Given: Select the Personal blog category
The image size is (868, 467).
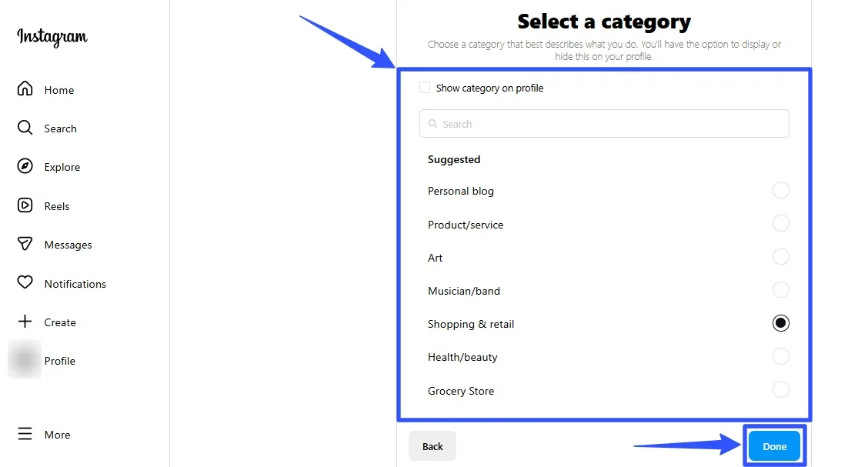Looking at the screenshot, I should (781, 190).
